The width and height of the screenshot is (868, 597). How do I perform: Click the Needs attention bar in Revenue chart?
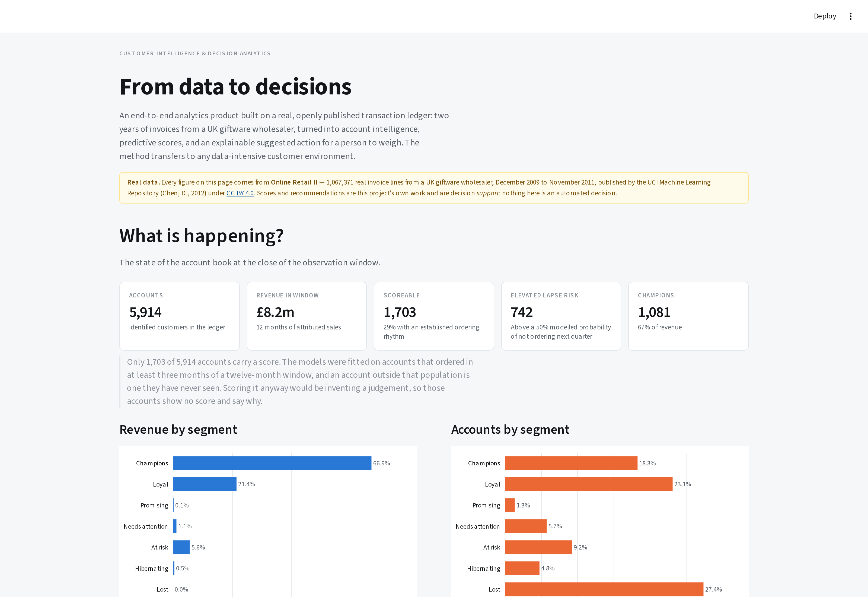175,526
